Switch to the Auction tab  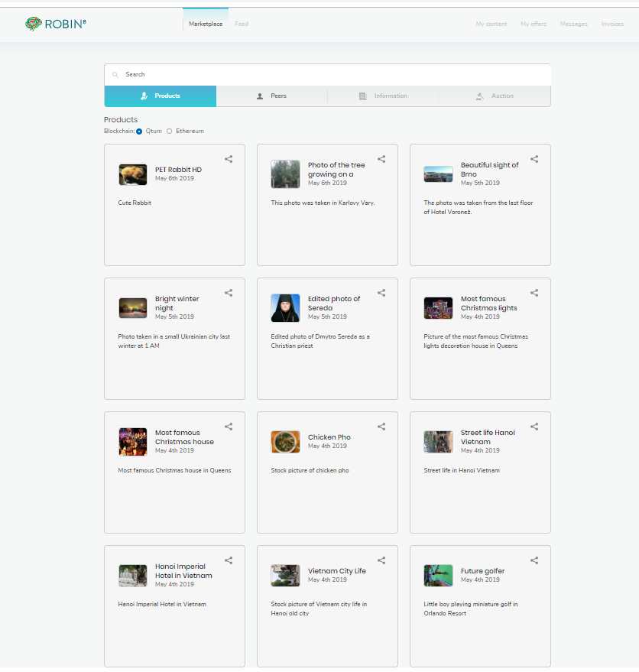[x=495, y=96]
